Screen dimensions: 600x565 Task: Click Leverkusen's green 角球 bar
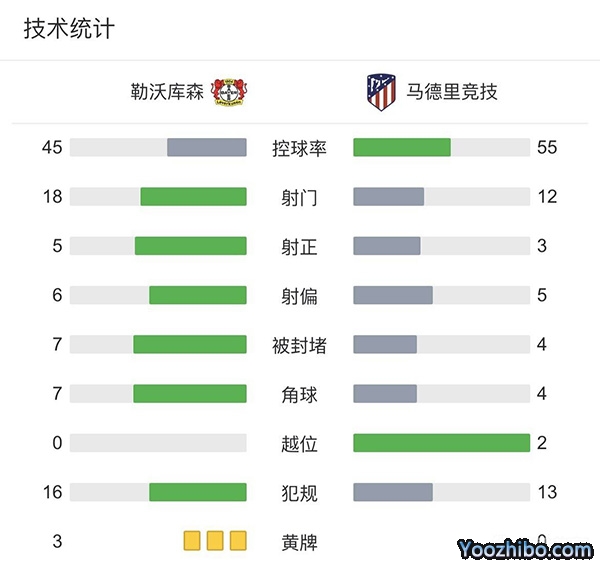(190, 394)
